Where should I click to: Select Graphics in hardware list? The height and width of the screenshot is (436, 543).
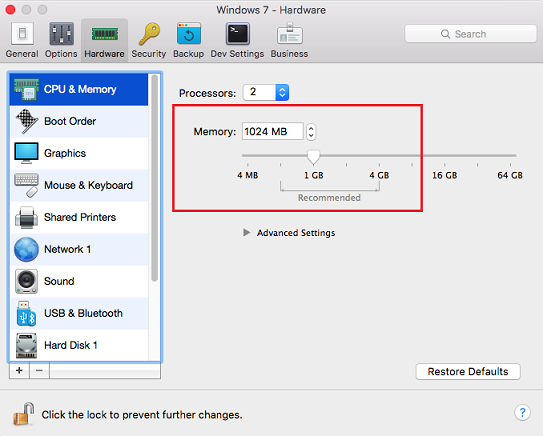click(x=79, y=153)
